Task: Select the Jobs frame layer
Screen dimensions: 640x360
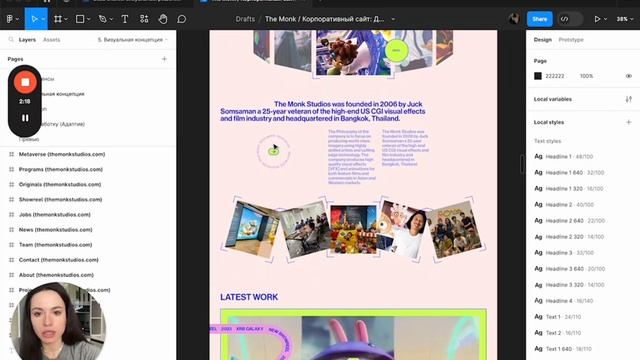Action: [54, 215]
